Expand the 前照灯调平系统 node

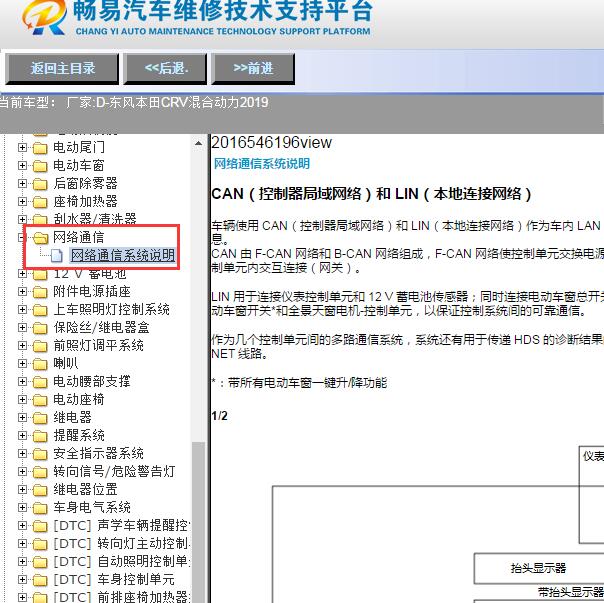(22, 346)
